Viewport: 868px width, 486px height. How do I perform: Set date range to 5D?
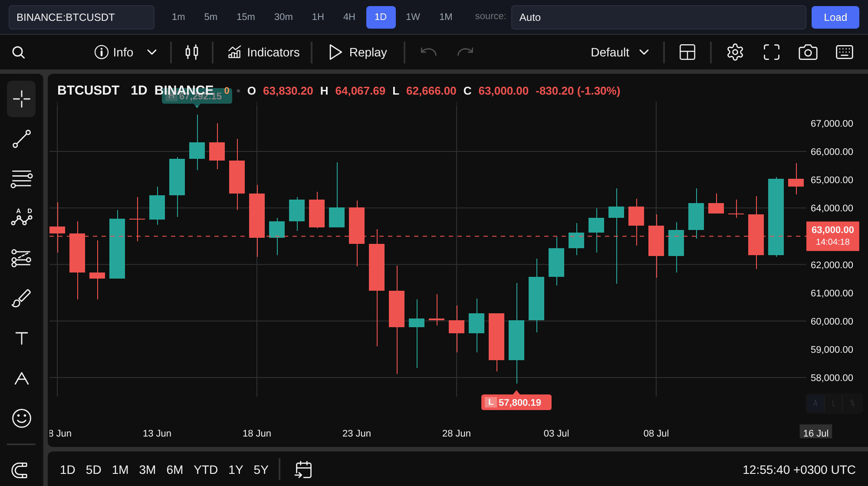94,470
